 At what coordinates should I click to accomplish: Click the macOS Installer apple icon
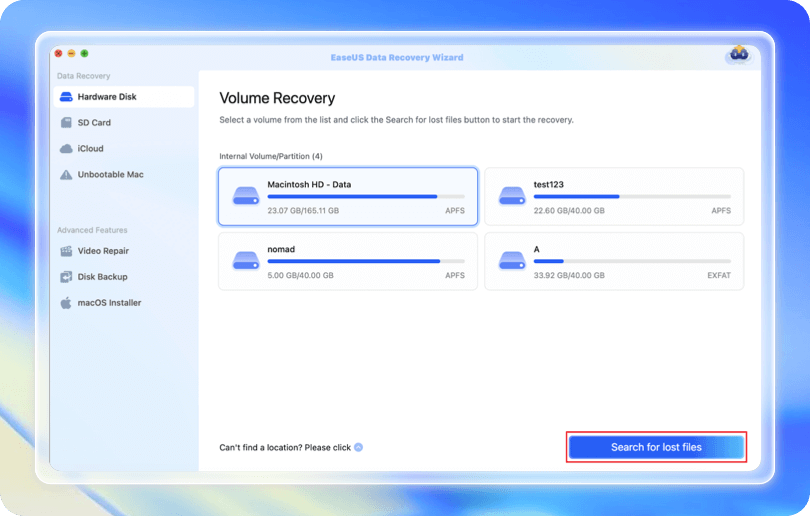coord(66,303)
